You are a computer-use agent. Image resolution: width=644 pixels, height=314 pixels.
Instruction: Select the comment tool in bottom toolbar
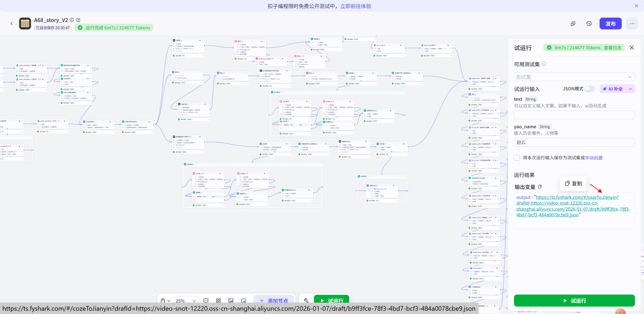click(x=206, y=300)
